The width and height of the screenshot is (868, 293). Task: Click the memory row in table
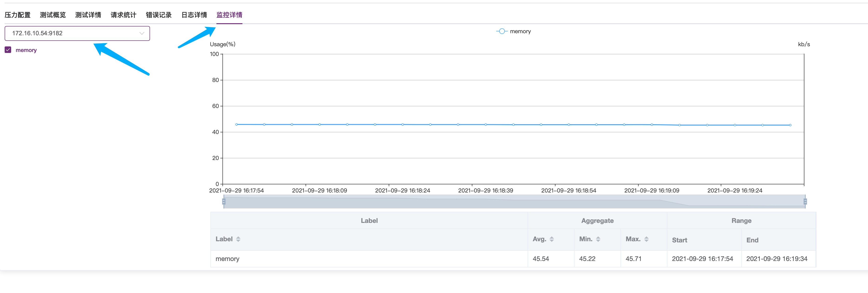pos(227,259)
